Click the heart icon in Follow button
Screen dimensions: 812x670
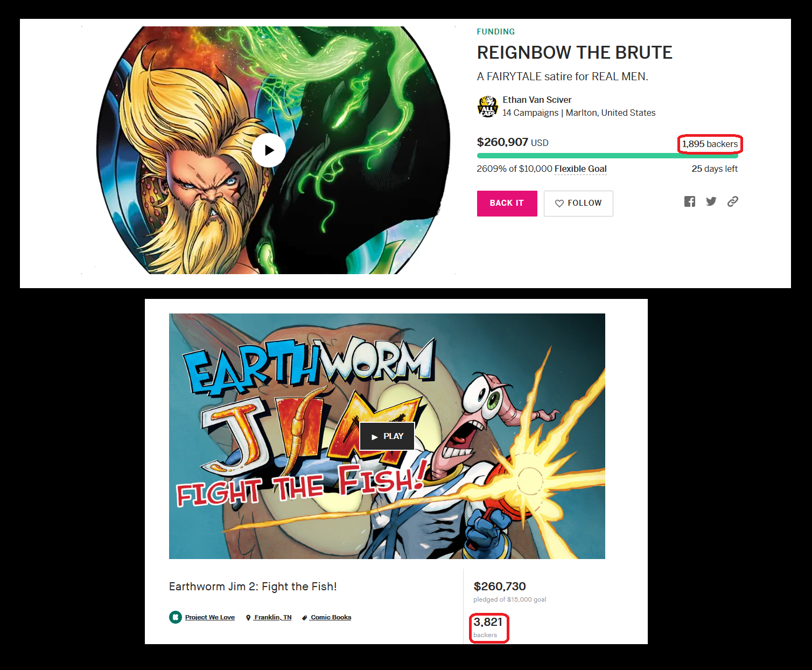[559, 204]
